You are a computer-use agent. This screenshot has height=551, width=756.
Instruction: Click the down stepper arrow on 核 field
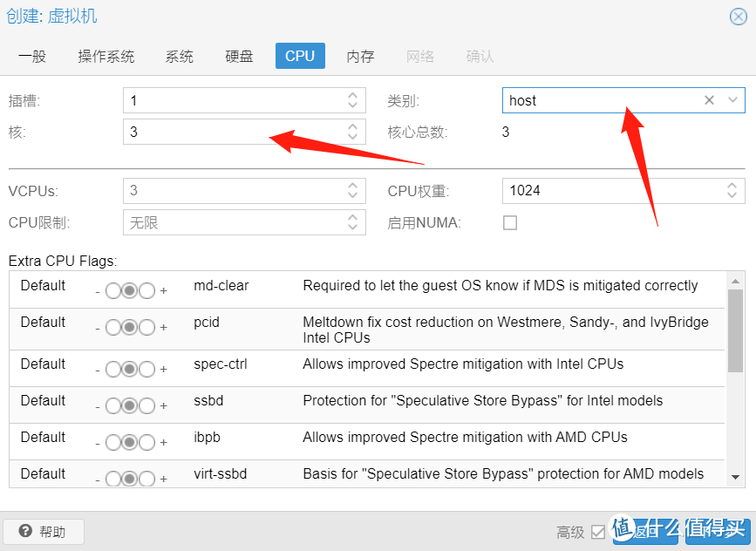point(352,136)
